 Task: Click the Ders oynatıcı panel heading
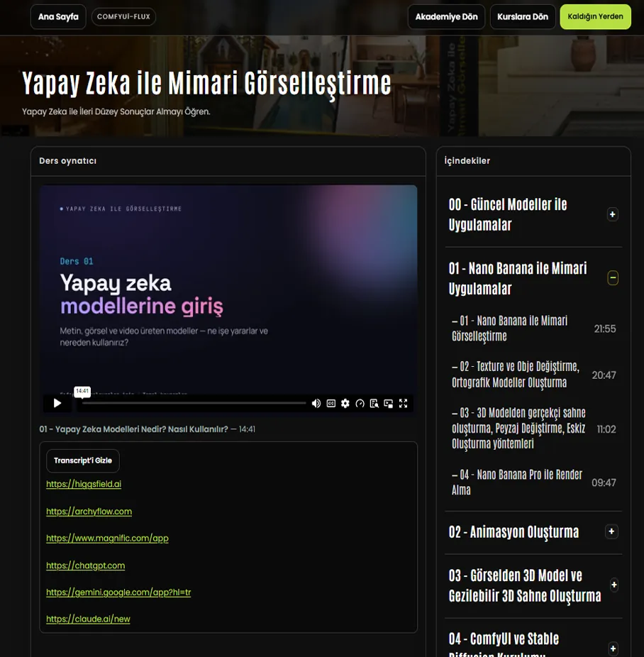click(x=68, y=161)
